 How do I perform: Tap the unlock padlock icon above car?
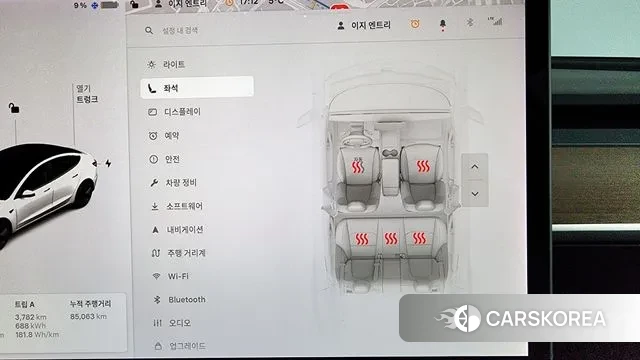point(14,108)
